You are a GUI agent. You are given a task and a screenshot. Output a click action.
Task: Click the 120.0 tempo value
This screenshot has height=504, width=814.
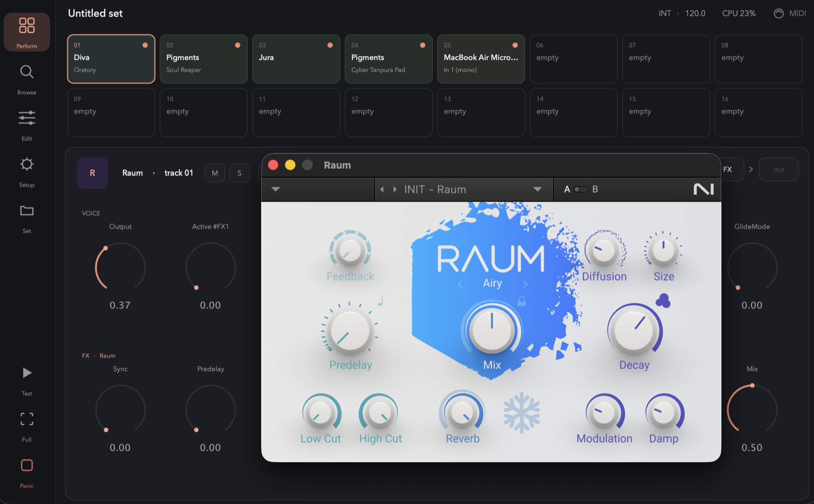click(x=695, y=13)
